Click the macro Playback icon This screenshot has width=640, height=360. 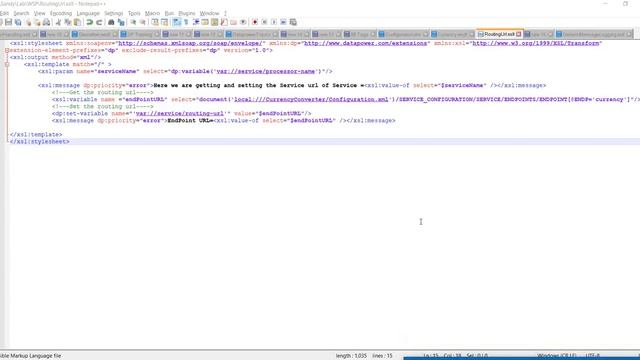tap(274, 22)
